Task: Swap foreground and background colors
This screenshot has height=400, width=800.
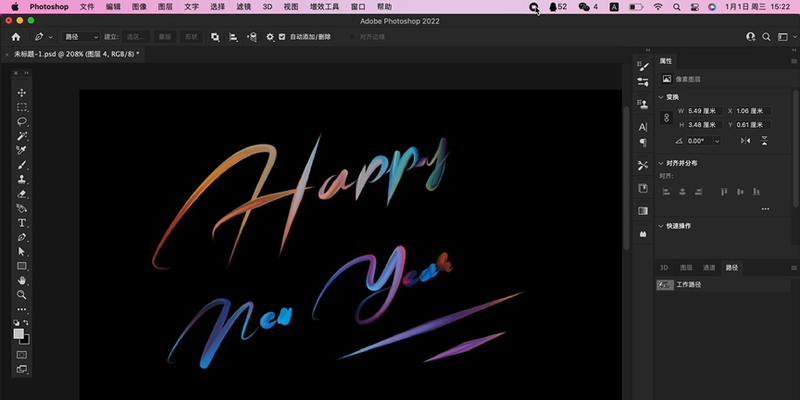Action: 27,323
